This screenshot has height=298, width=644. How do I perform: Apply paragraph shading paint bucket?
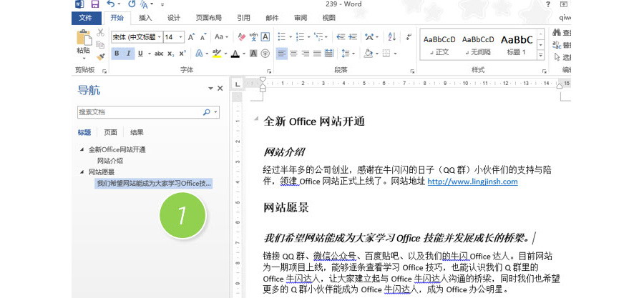[368, 54]
